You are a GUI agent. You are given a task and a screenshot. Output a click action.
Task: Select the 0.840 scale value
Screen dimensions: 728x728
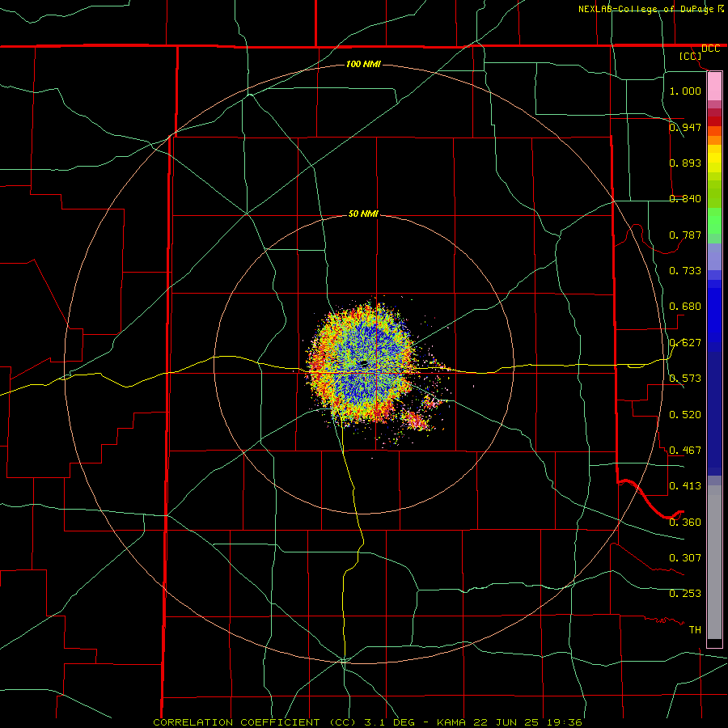point(685,199)
